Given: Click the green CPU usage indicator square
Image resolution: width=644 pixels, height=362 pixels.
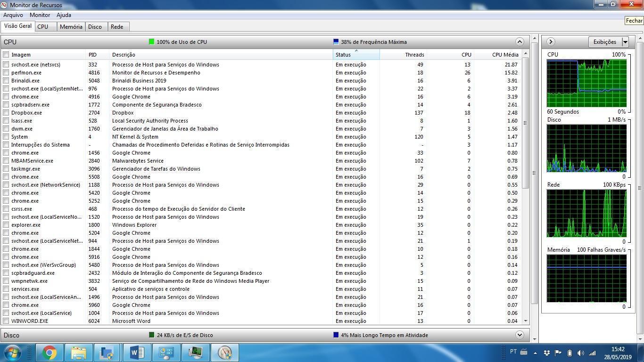Looking at the screenshot, I should [x=151, y=41].
